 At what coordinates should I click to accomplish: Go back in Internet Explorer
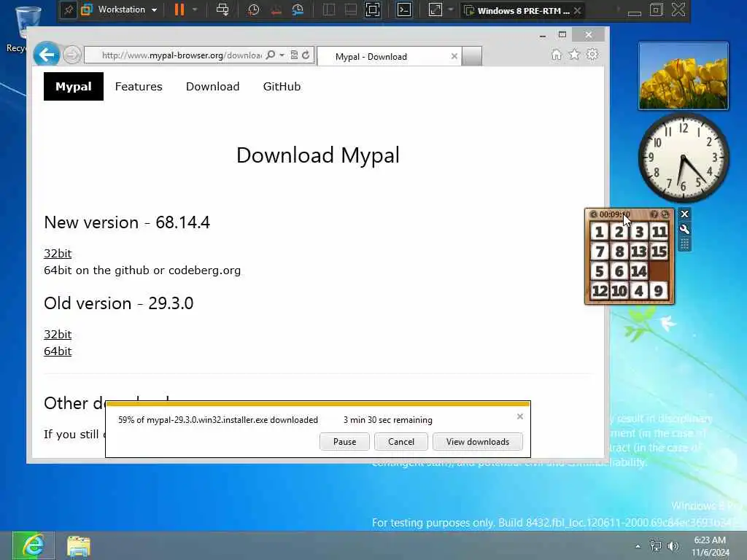(47, 54)
